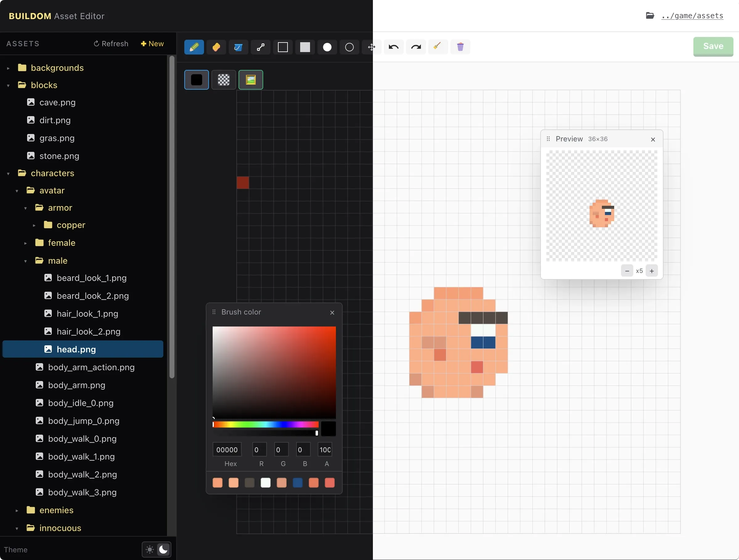Click the A alpha input field
The image size is (739, 560).
coord(325,450)
